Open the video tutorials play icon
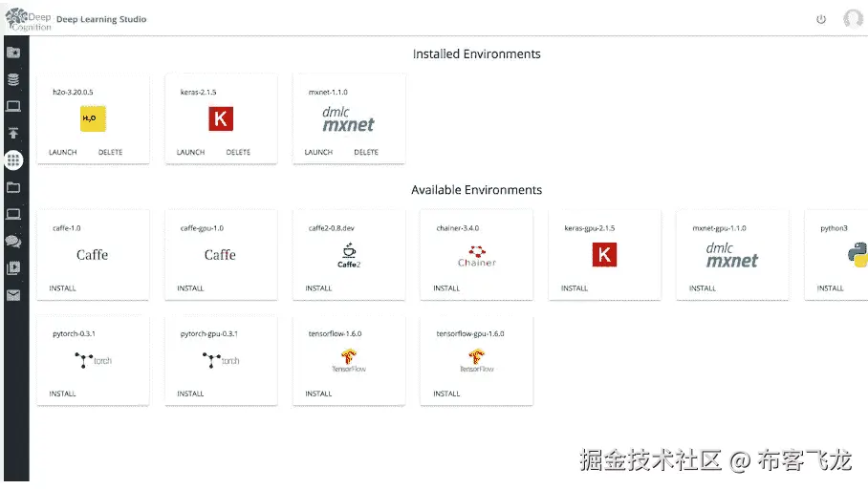 click(x=13, y=268)
